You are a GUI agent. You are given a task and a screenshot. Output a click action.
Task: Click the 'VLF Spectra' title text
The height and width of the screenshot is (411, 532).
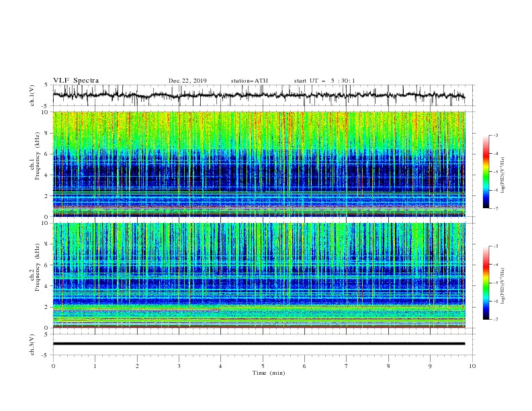76,81
